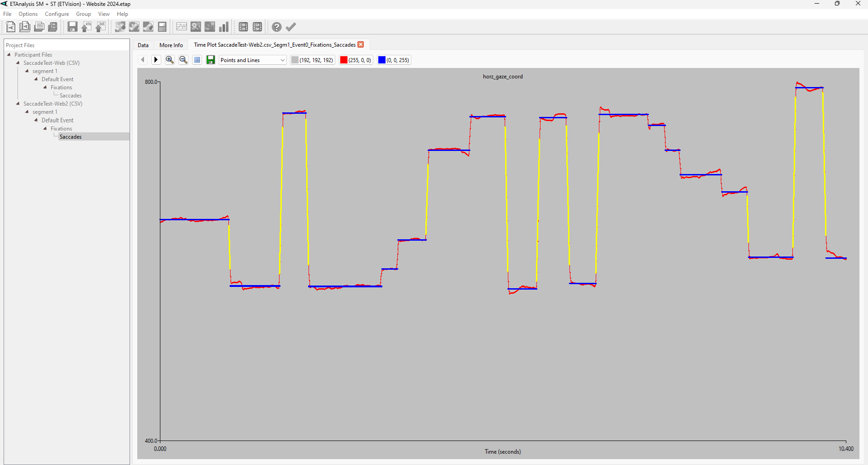Collapse Fixations under SaccadeTest-Web2 (CSV)
Screen dimensions: 868x465
tap(45, 128)
